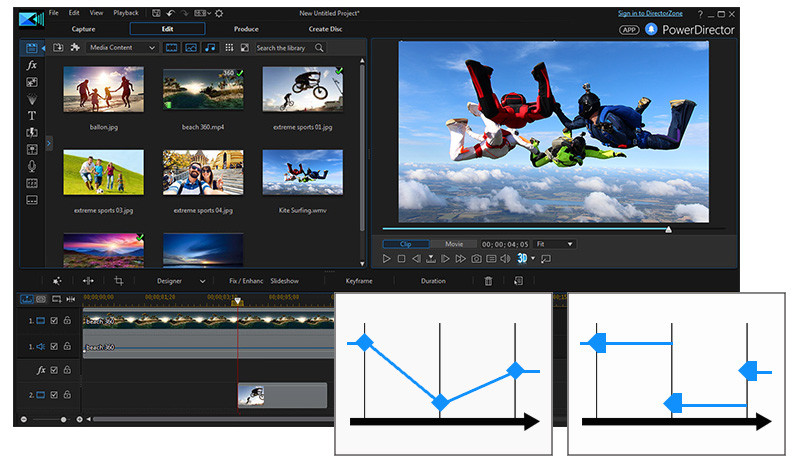Open the Title Room (T) in sidebar
The height and width of the screenshot is (467, 800).
coord(32,116)
